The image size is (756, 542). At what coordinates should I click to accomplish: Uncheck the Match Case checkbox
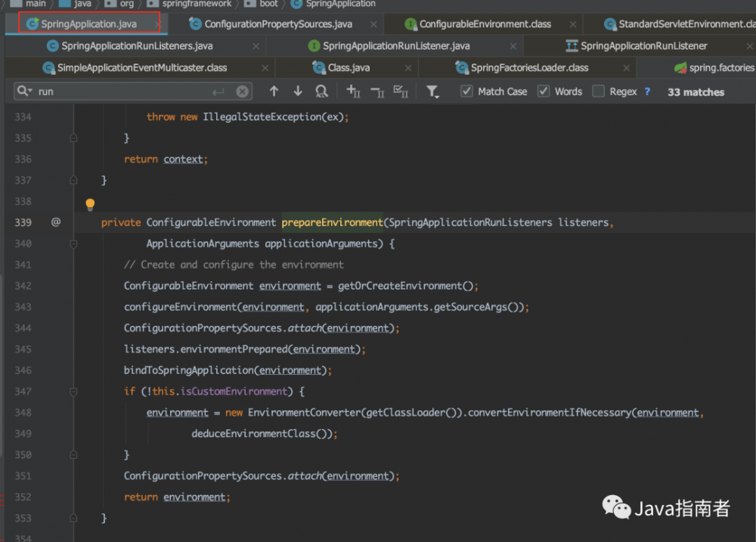click(x=466, y=91)
